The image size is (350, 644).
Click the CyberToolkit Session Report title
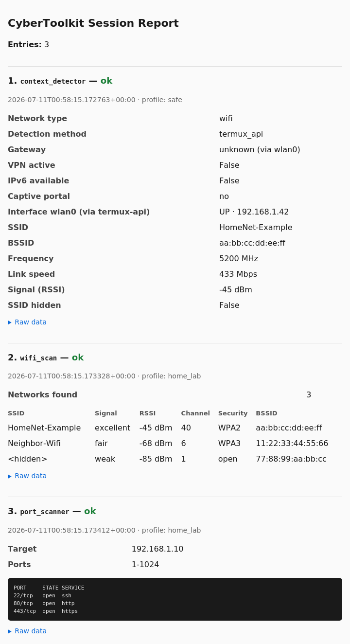[x=93, y=23]
